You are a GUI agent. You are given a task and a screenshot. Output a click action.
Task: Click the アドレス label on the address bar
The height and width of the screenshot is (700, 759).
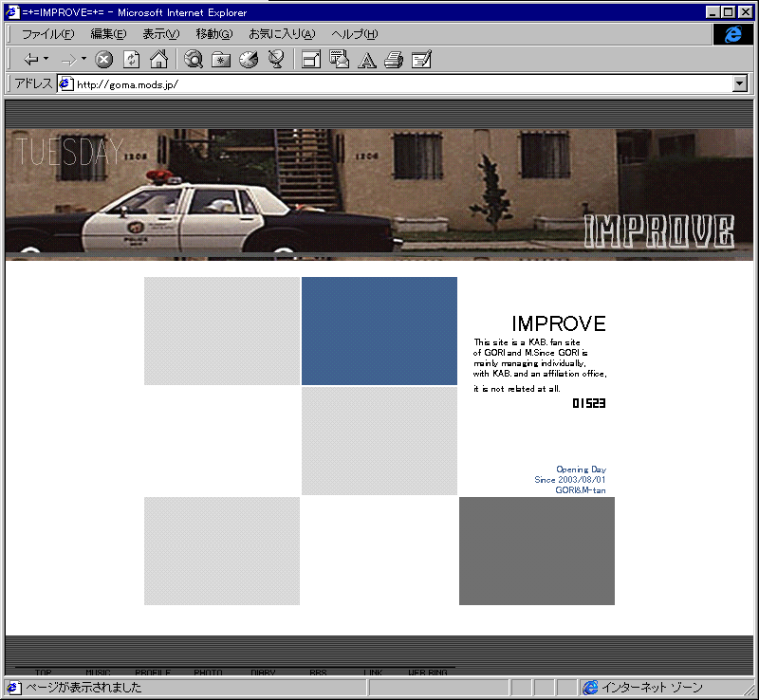(33, 83)
